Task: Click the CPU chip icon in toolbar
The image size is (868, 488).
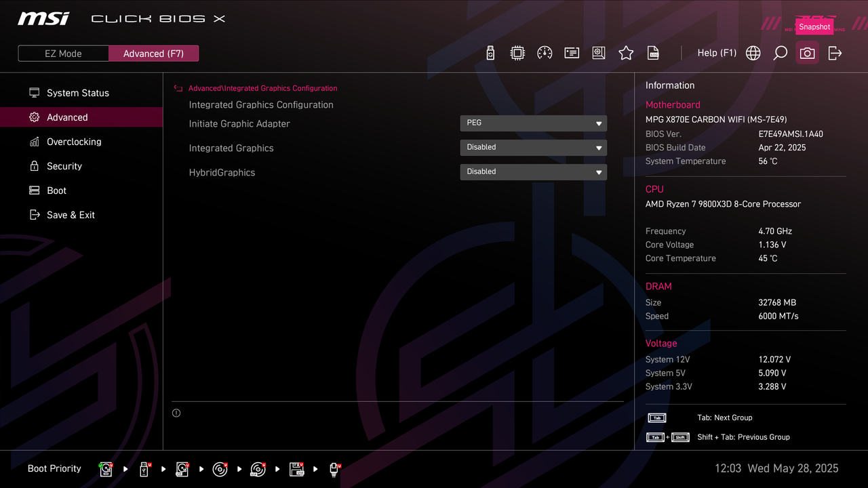Action: click(517, 53)
